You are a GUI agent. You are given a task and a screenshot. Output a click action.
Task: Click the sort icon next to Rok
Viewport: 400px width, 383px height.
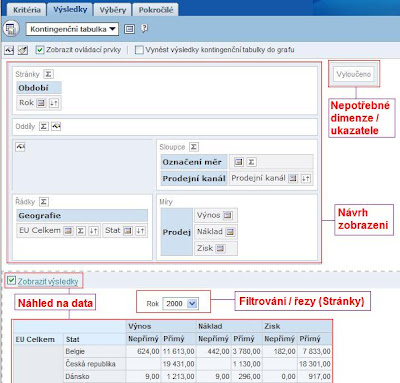click(54, 103)
